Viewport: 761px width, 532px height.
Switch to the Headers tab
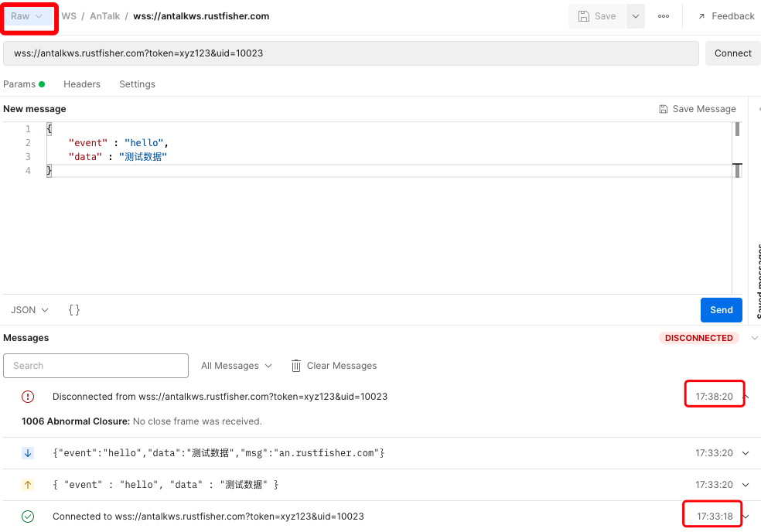point(82,84)
